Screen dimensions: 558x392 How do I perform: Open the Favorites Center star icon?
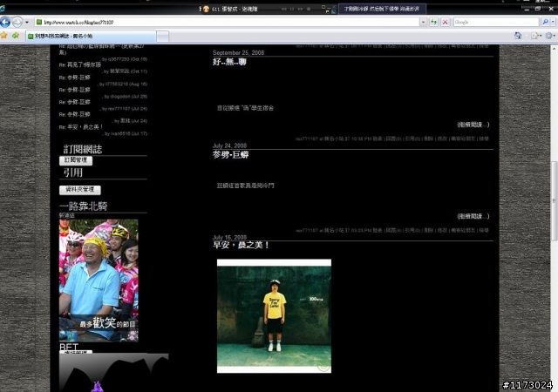click(x=3, y=35)
